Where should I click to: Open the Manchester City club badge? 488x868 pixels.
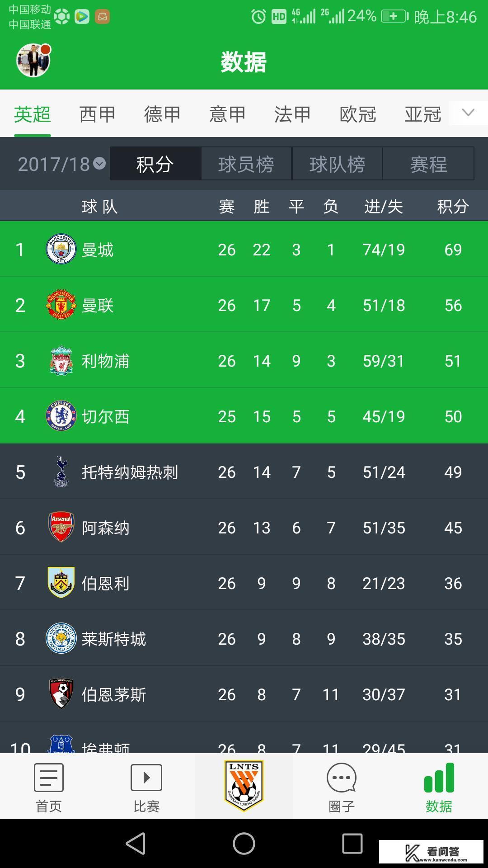[60, 249]
